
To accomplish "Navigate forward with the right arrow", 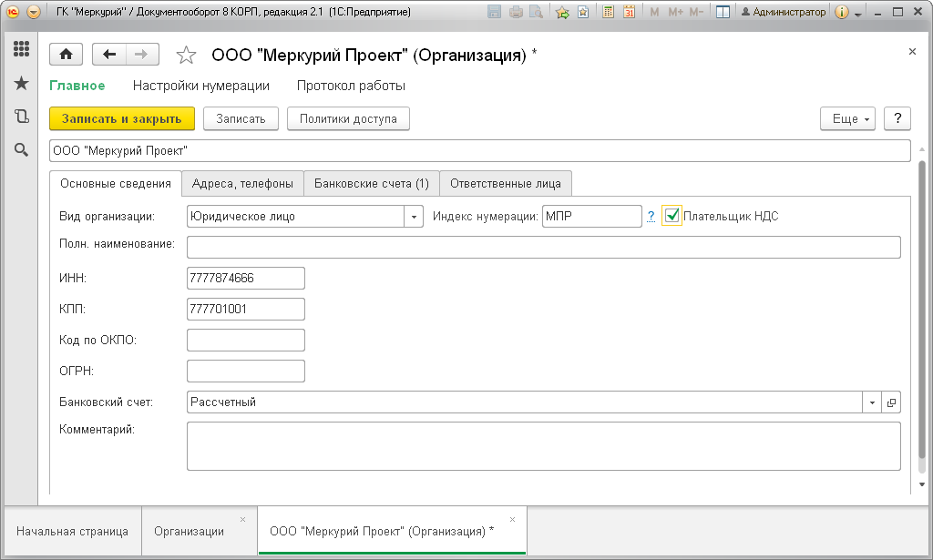I will (141, 55).
